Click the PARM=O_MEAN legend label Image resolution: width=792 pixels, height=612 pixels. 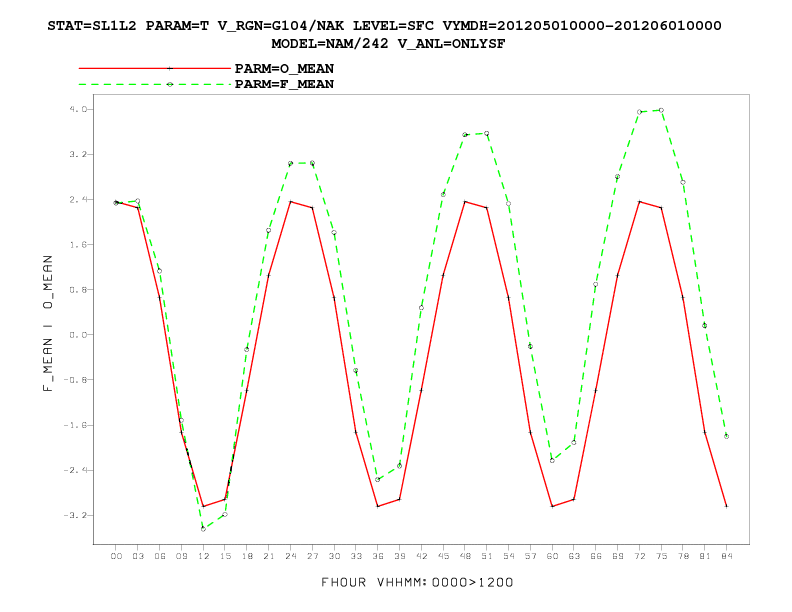pyautogui.click(x=284, y=69)
